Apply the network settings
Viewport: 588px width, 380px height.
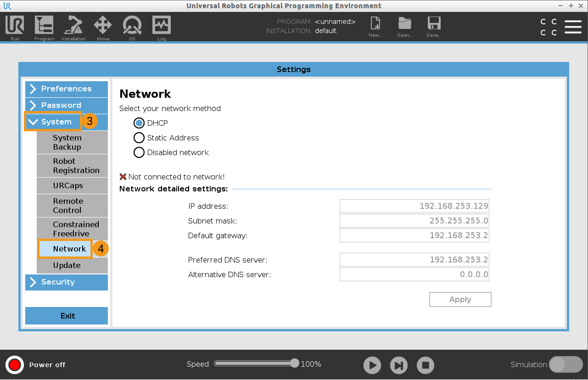(460, 299)
